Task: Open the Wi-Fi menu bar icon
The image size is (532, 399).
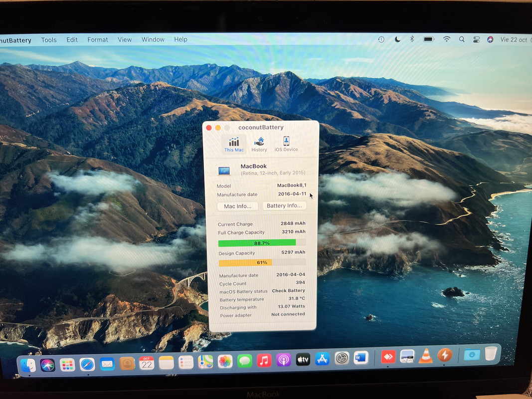Action: [x=447, y=39]
